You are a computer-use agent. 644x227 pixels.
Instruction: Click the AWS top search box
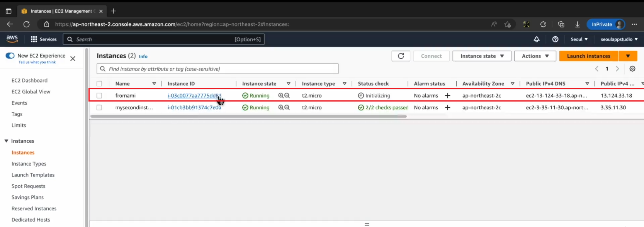point(164,39)
